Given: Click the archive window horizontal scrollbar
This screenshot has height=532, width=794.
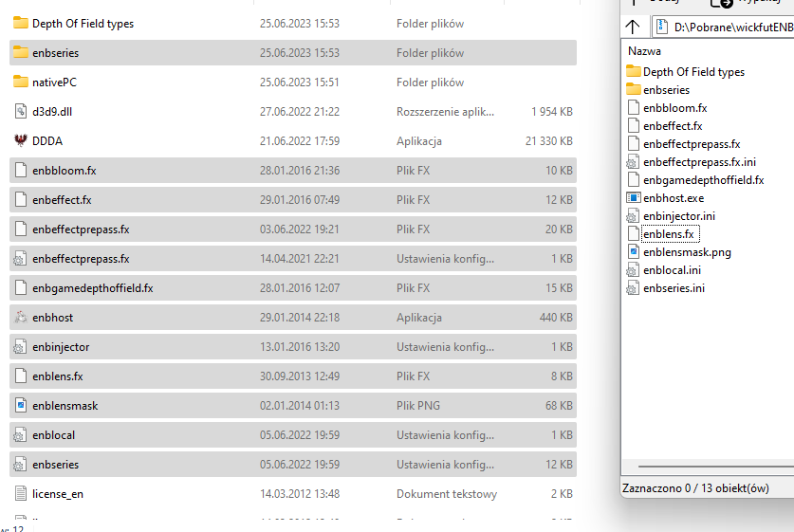Looking at the screenshot, I should pos(716,467).
